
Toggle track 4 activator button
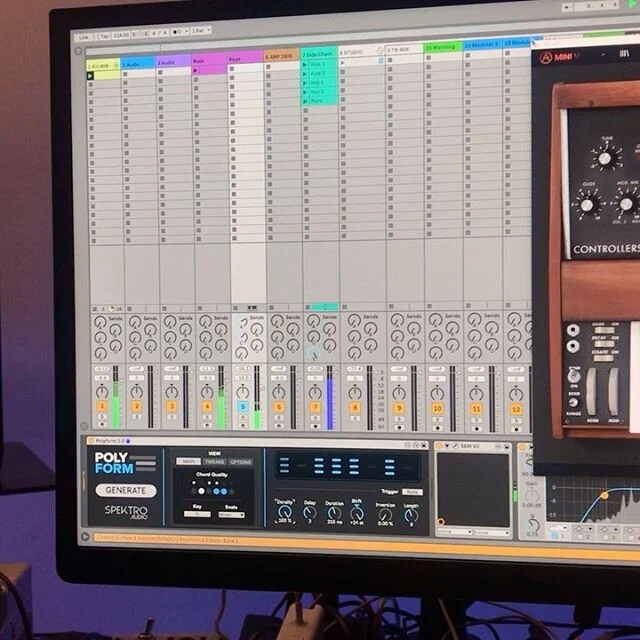[x=207, y=407]
